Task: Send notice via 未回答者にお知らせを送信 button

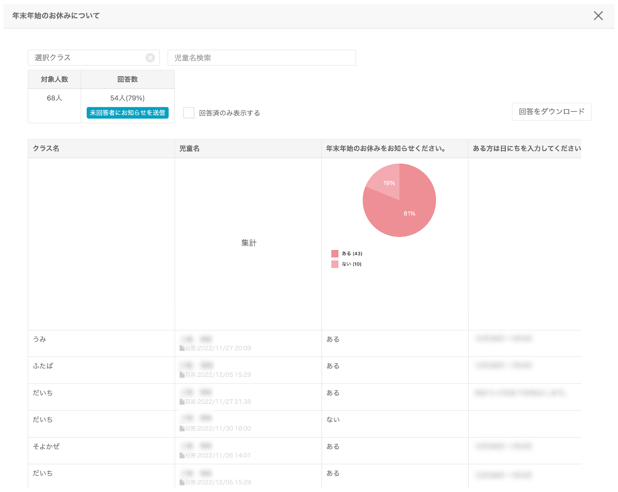Action: [x=127, y=113]
